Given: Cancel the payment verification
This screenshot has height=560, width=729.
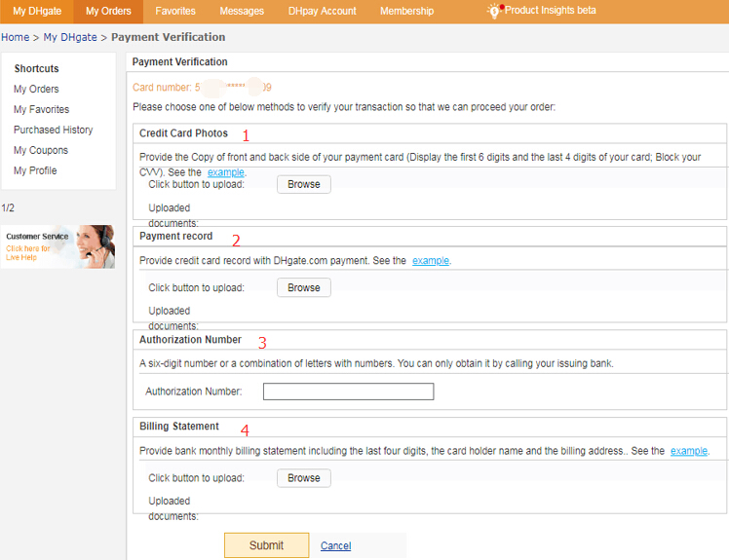Looking at the screenshot, I should (x=335, y=545).
